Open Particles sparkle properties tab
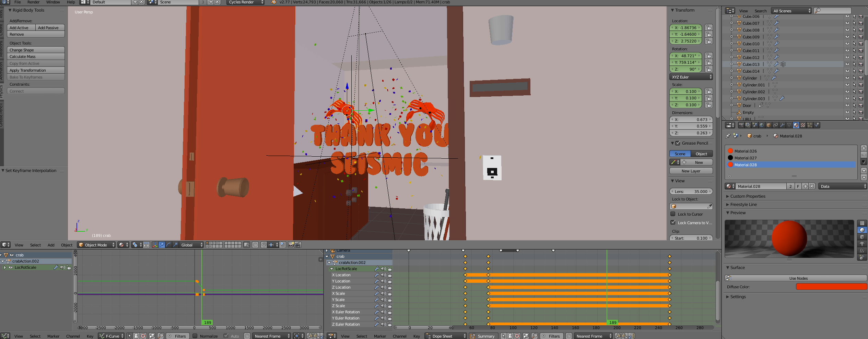868x339 pixels. pos(810,125)
